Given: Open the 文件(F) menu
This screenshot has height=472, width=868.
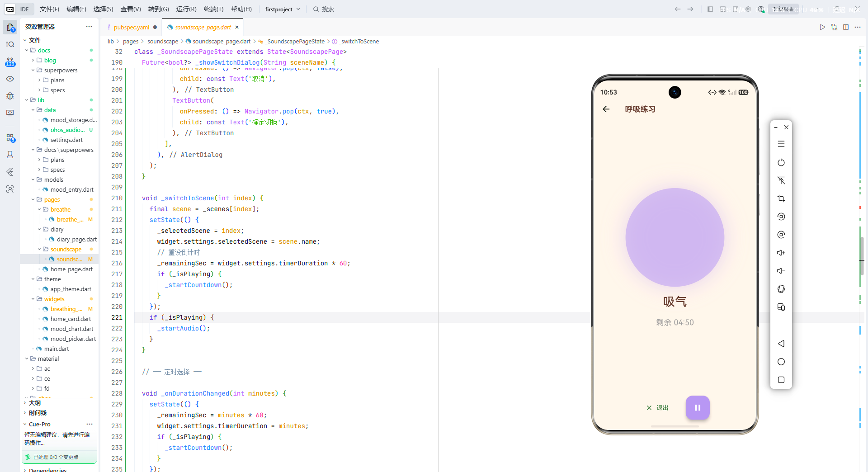Looking at the screenshot, I should (49, 9).
